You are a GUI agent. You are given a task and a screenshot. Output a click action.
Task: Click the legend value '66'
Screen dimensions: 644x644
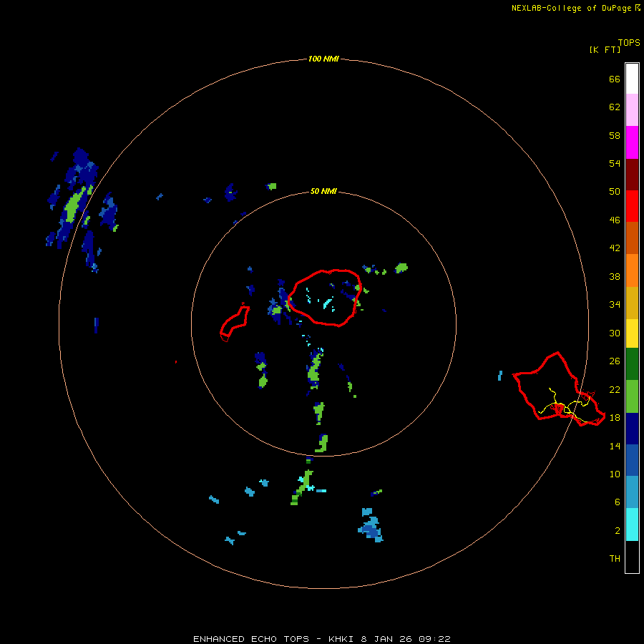tap(615, 79)
